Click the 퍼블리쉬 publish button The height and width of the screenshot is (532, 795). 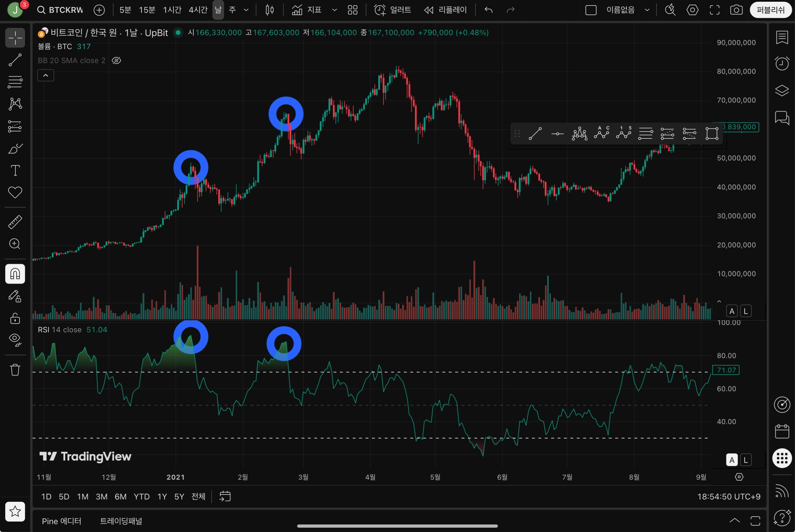click(x=770, y=10)
